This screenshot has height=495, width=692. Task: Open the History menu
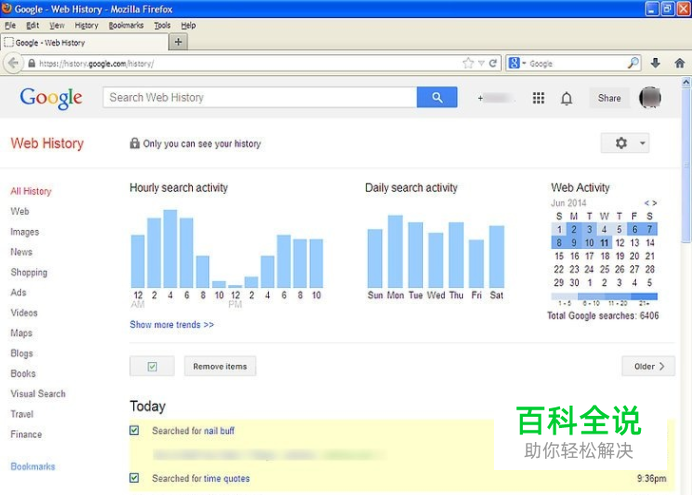pyautogui.click(x=86, y=25)
